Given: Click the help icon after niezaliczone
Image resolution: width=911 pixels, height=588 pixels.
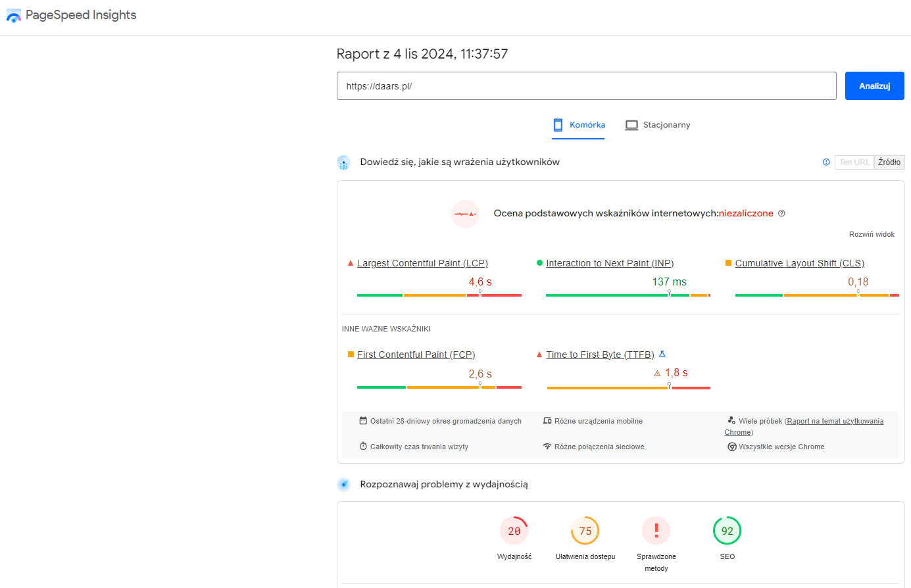Looking at the screenshot, I should point(781,213).
